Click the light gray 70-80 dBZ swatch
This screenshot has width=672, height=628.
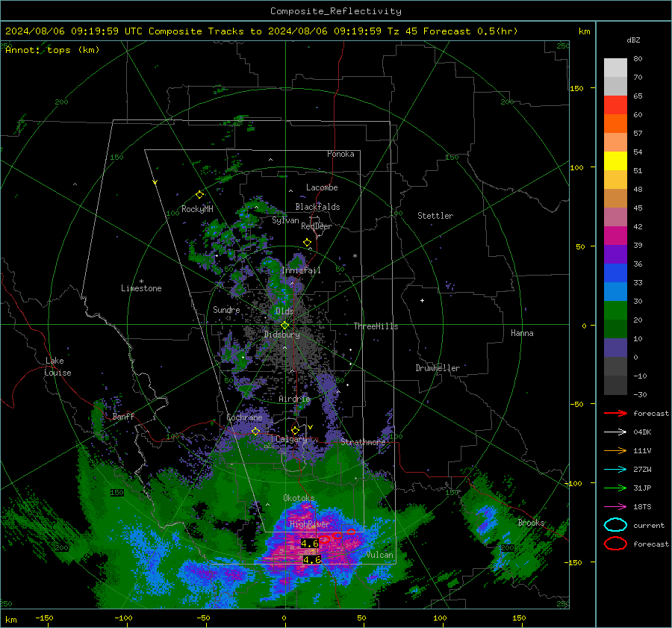pos(615,68)
